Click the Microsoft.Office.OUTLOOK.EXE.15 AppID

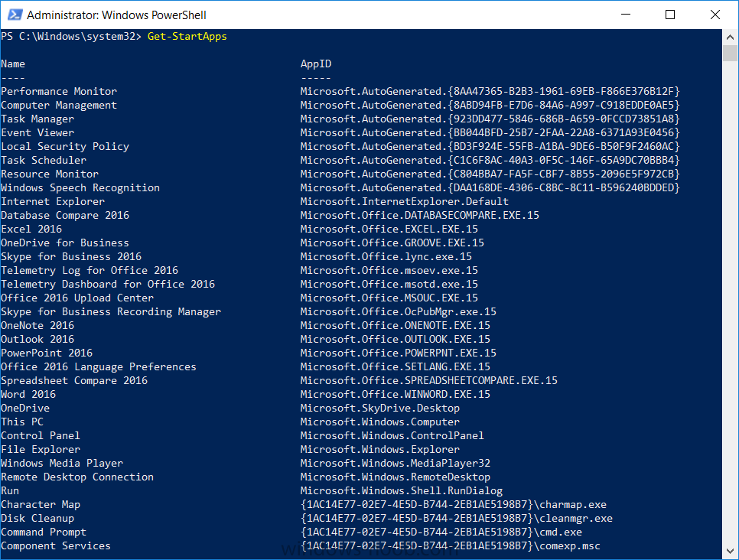coord(396,339)
